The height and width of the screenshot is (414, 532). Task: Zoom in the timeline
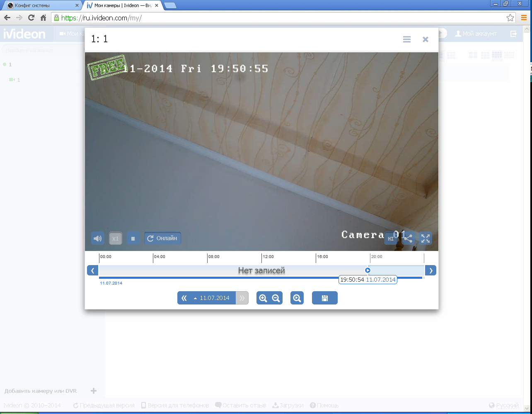pyautogui.click(x=263, y=298)
